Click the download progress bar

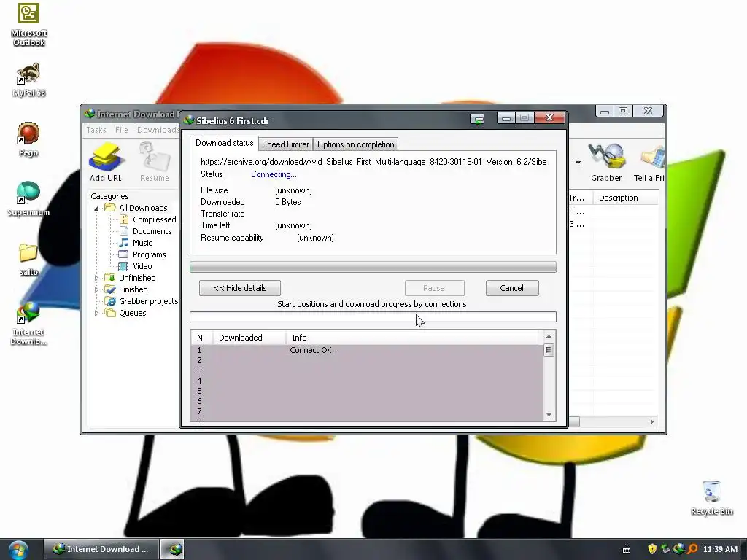pyautogui.click(x=373, y=267)
